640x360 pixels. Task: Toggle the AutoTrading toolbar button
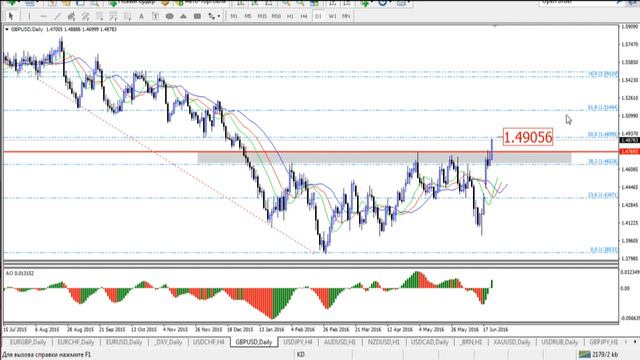(200, 2)
